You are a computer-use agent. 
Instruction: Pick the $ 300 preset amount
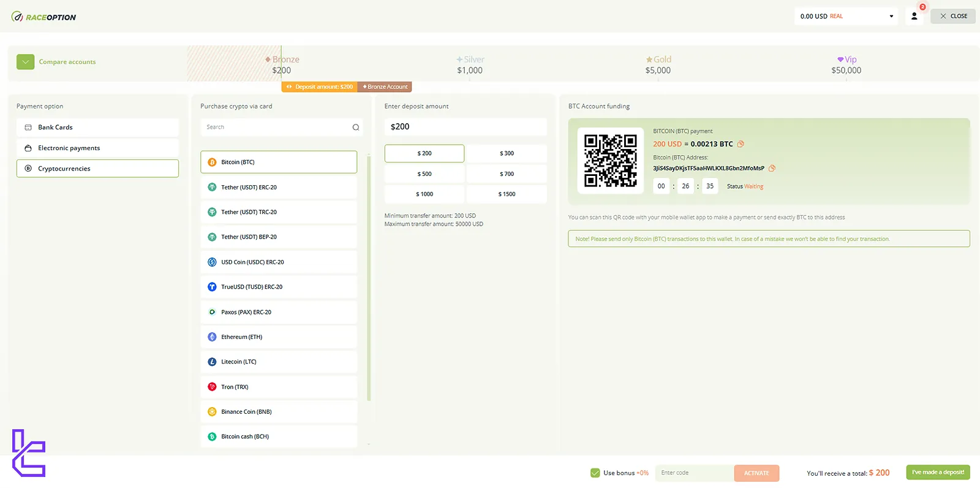[507, 153]
